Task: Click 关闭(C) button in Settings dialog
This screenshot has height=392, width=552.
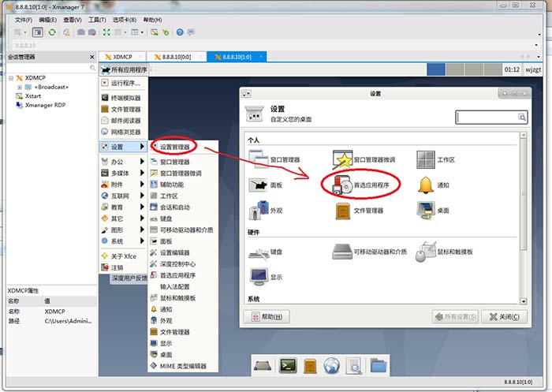Action: coord(505,316)
